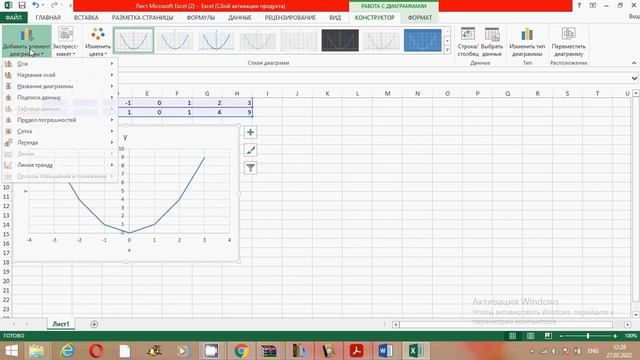Switch to the ДАННЫЕ tab
This screenshot has width=640, height=360.
(x=240, y=18)
